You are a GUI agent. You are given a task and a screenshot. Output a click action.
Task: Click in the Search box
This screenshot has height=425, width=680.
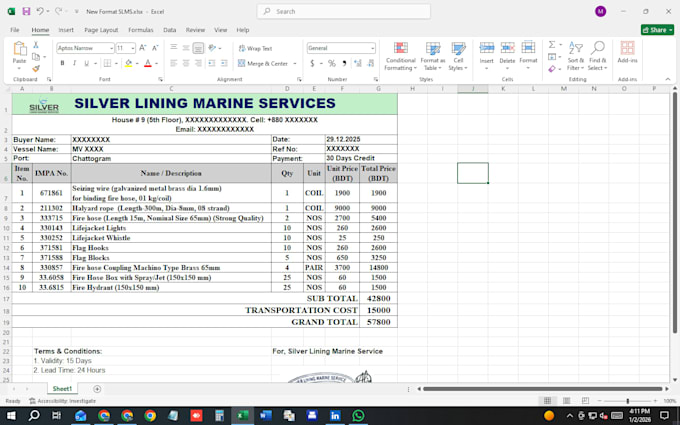point(344,11)
